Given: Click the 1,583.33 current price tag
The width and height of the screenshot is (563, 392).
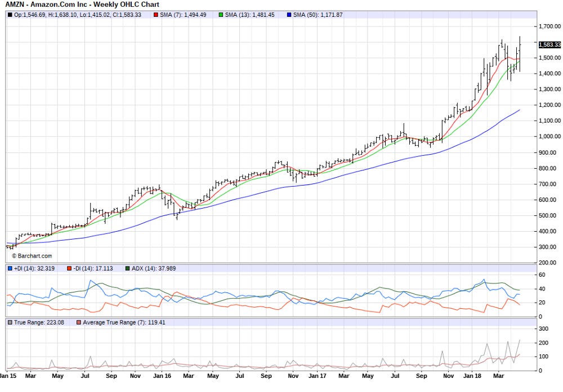Looking at the screenshot, I should (x=549, y=44).
